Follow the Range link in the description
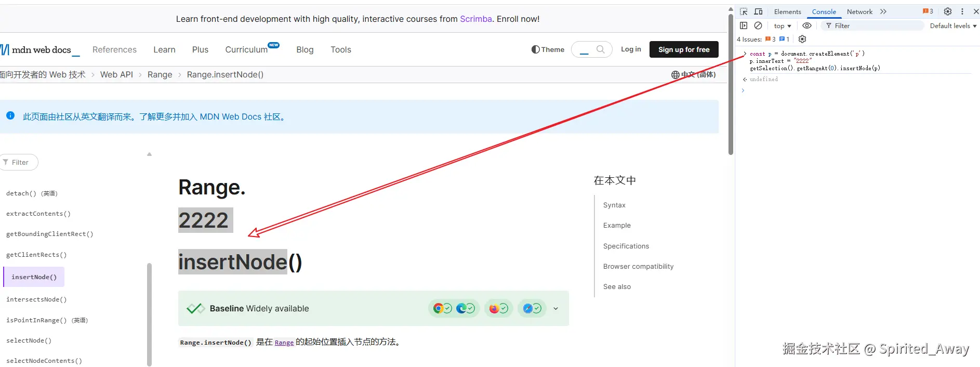Image resolution: width=980 pixels, height=367 pixels. 284,342
